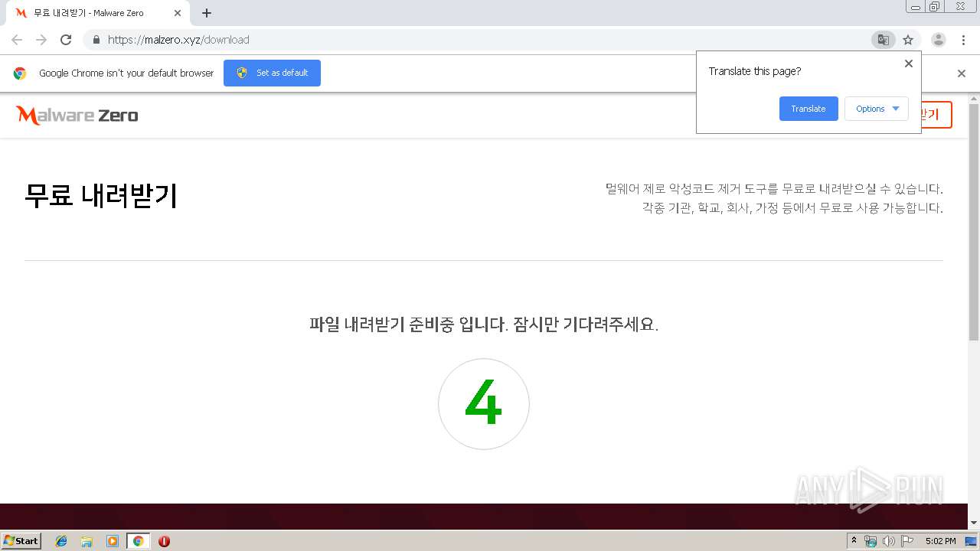Select the Malware Zero download tab
Screen dimensions: 980x551
(98, 13)
